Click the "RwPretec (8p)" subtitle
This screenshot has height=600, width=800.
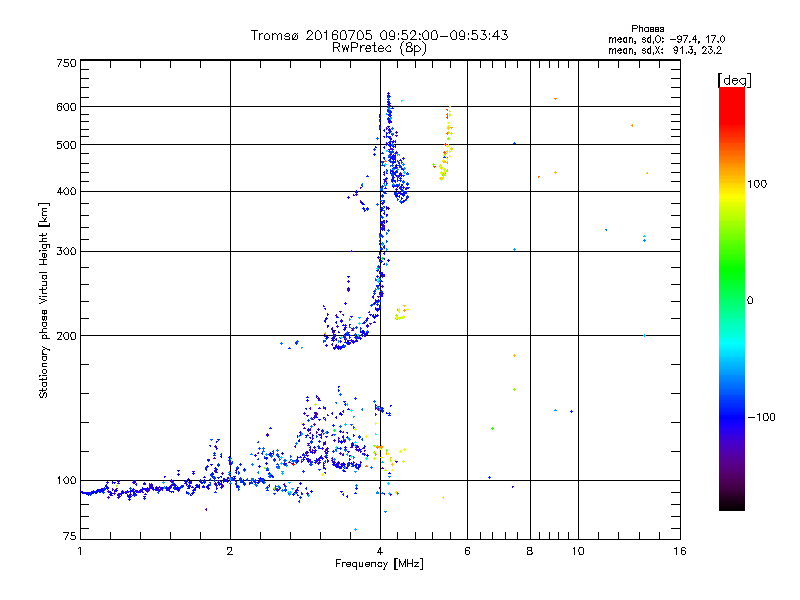(379, 48)
